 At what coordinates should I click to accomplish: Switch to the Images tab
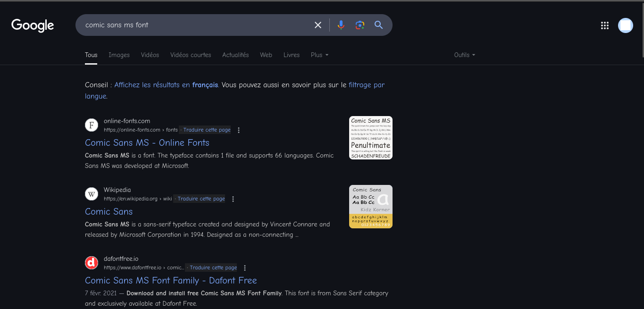(119, 55)
